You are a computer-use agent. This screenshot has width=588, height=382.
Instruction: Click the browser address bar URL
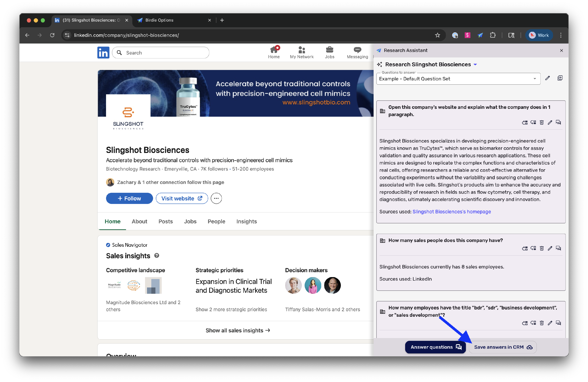click(x=126, y=35)
